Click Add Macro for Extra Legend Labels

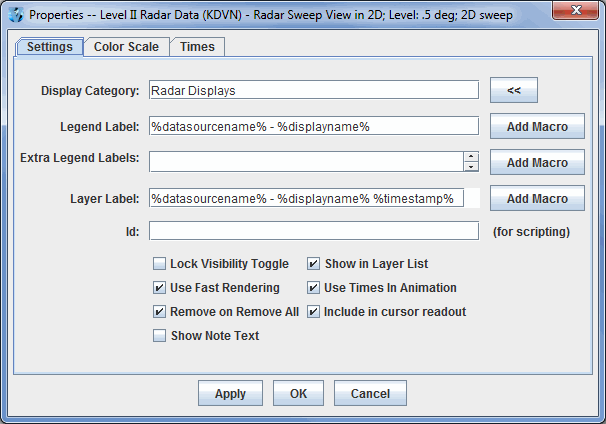537,162
